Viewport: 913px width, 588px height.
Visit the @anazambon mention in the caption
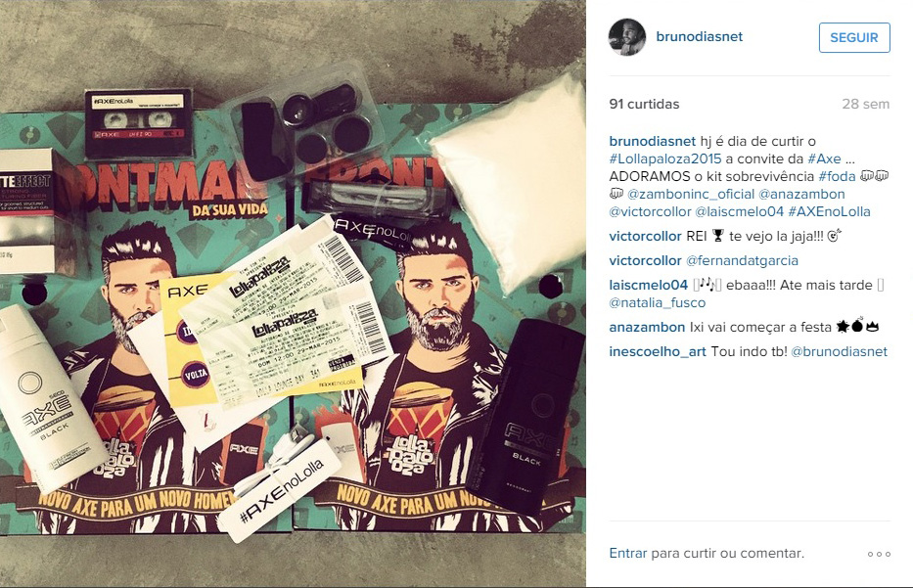click(801, 194)
